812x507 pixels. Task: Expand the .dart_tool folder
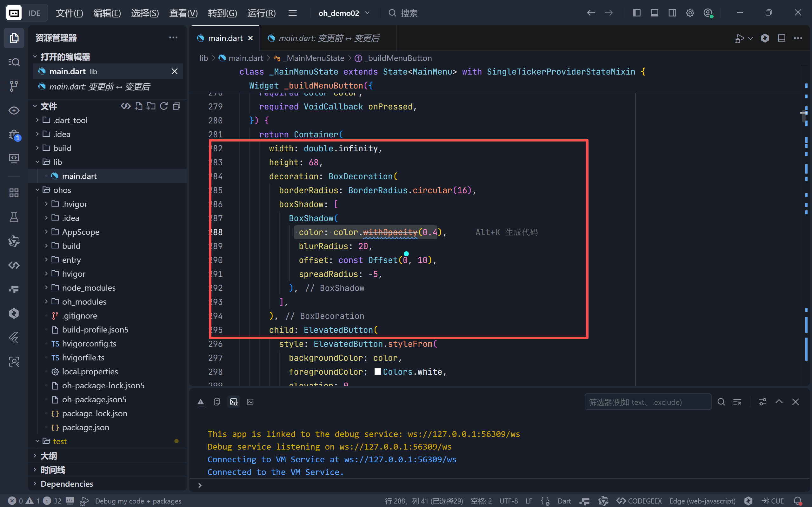pos(70,120)
